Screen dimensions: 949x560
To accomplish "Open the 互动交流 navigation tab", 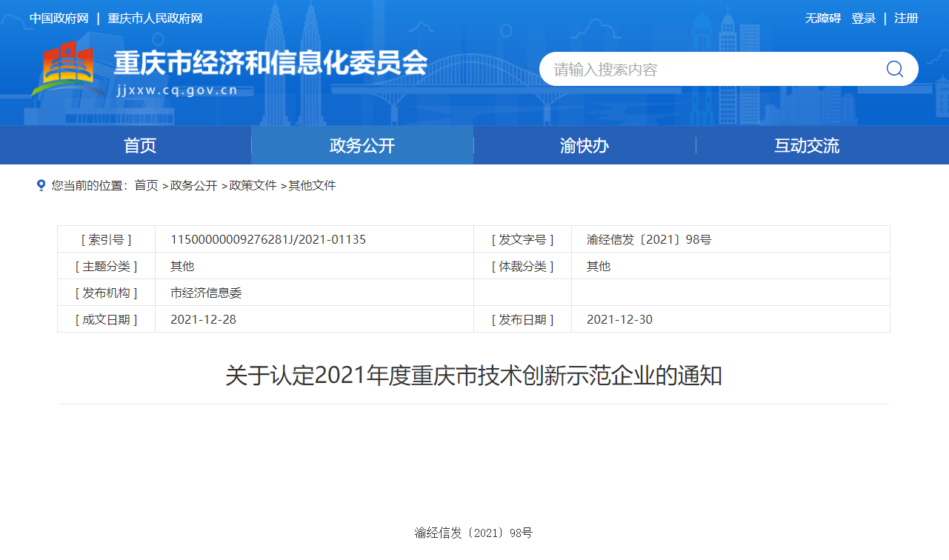I will 807,145.
